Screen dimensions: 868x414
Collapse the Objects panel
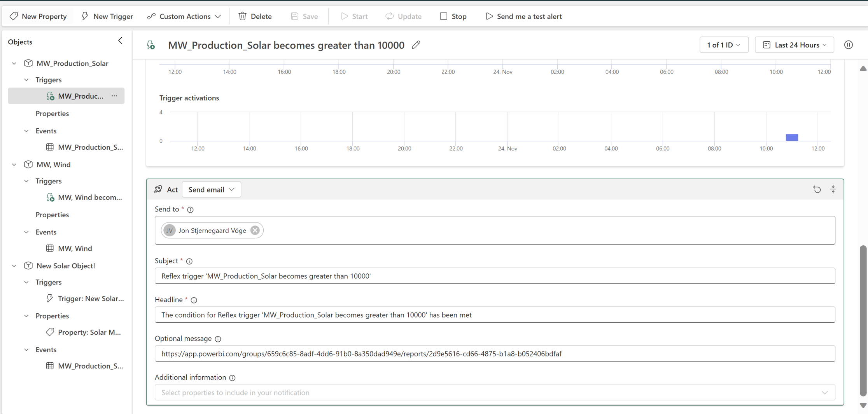pyautogui.click(x=120, y=41)
